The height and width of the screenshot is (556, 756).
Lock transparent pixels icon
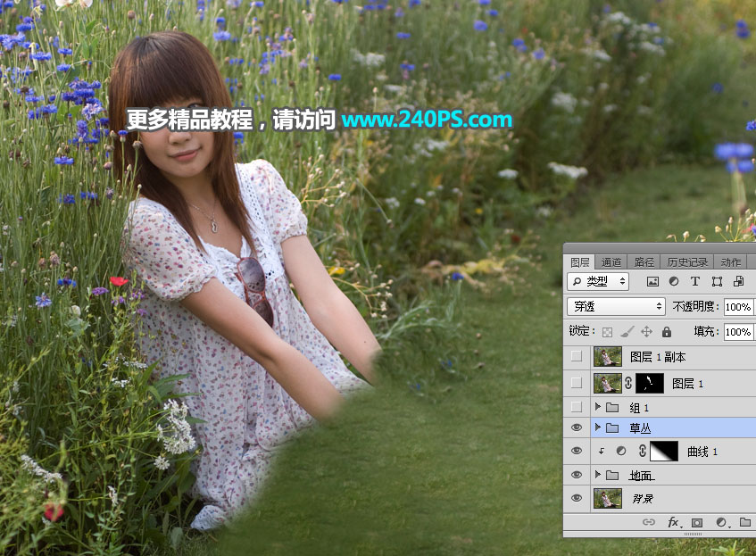[x=608, y=332]
